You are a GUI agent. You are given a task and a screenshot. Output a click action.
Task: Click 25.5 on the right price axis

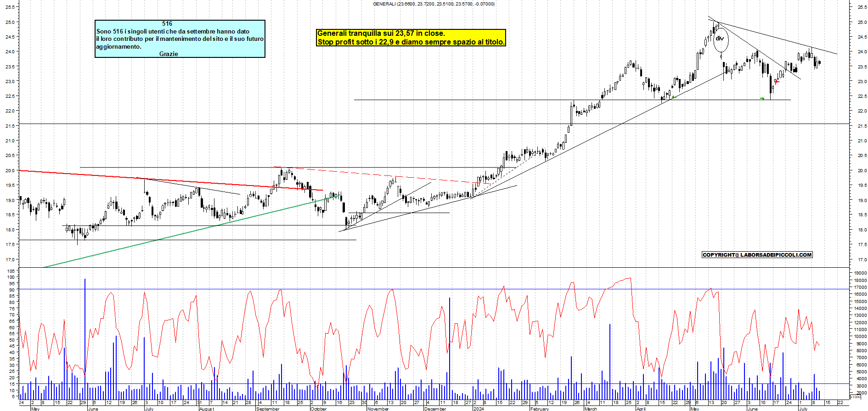[x=862, y=7]
